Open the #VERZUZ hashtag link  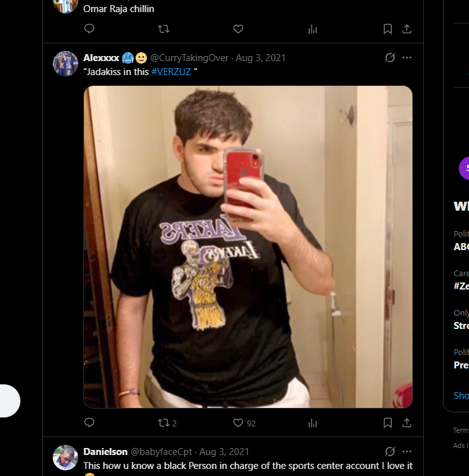click(171, 72)
